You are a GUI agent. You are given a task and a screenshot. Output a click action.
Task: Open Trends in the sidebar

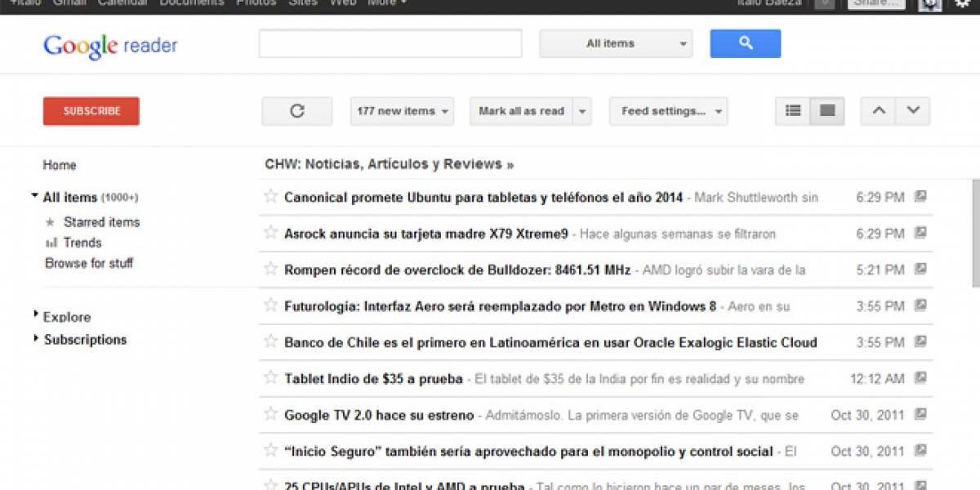82,243
